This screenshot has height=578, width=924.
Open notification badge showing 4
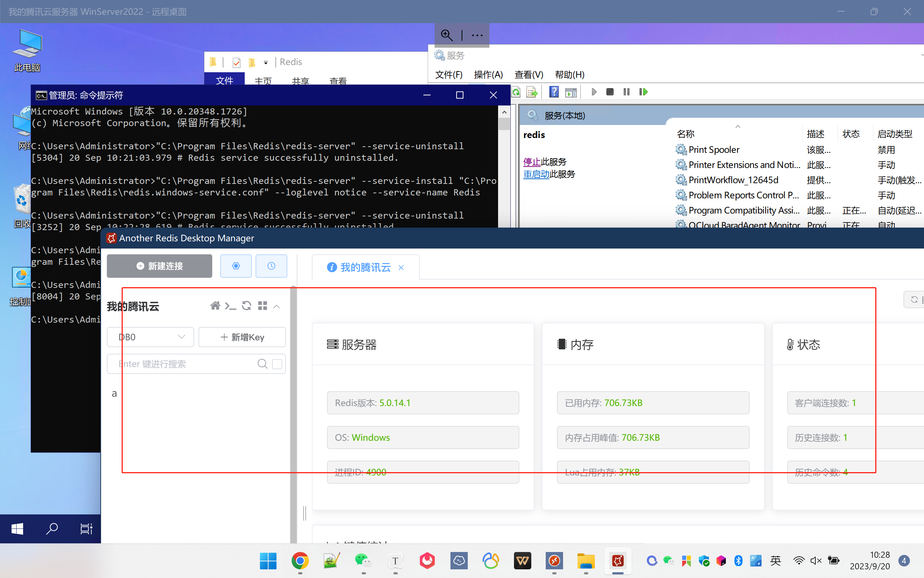point(904,561)
